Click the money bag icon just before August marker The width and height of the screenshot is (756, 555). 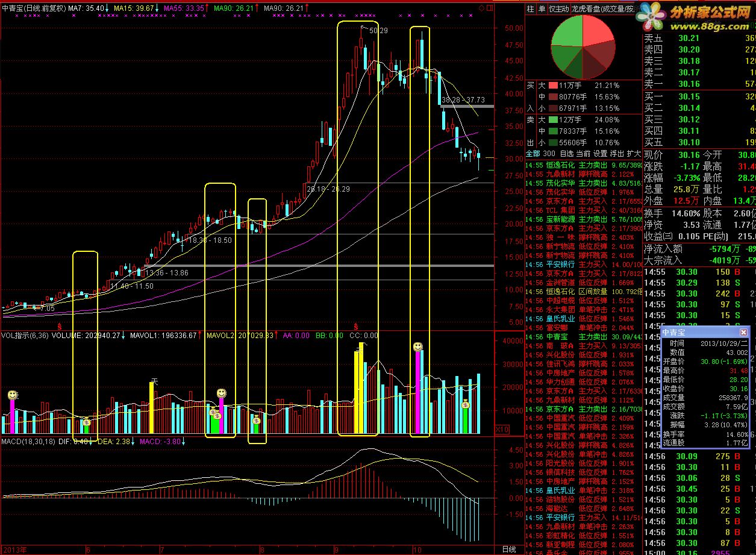[256, 421]
